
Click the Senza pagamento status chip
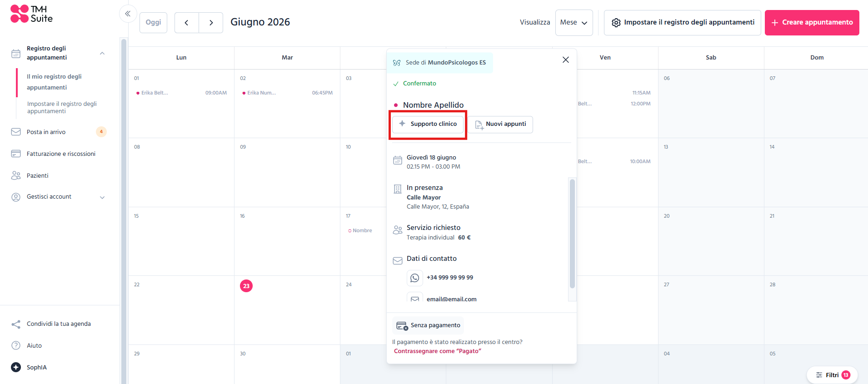[x=428, y=326]
